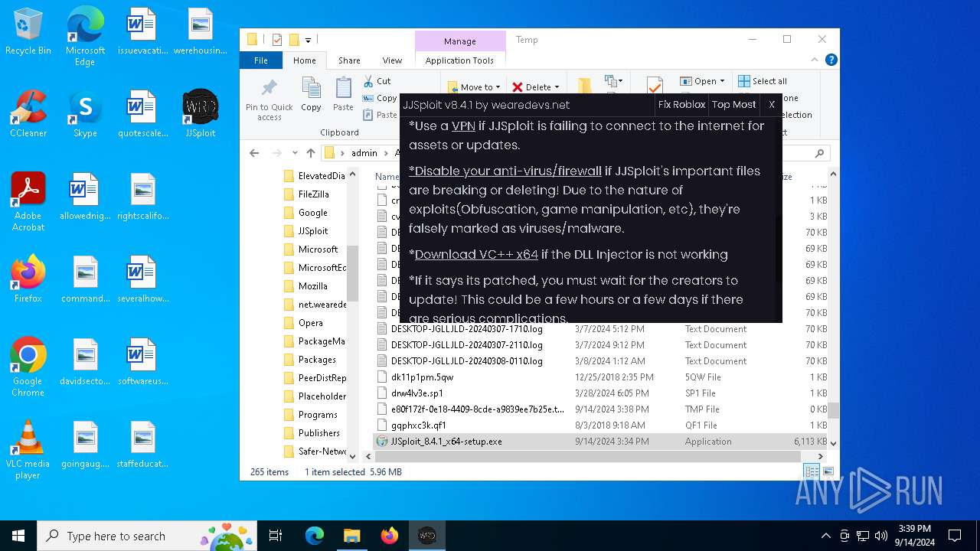Open Adobe Acrobat desktop shortcut
Viewport: 980px width, 551px height.
coord(28,202)
